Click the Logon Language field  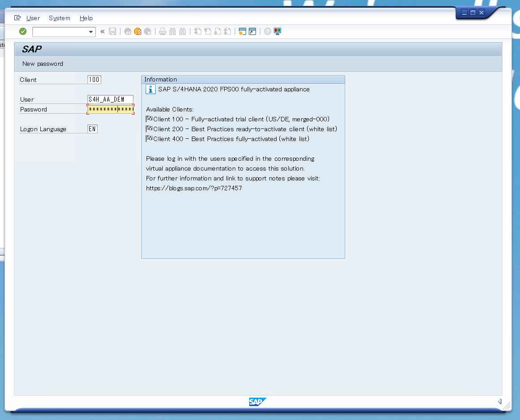[x=92, y=129]
